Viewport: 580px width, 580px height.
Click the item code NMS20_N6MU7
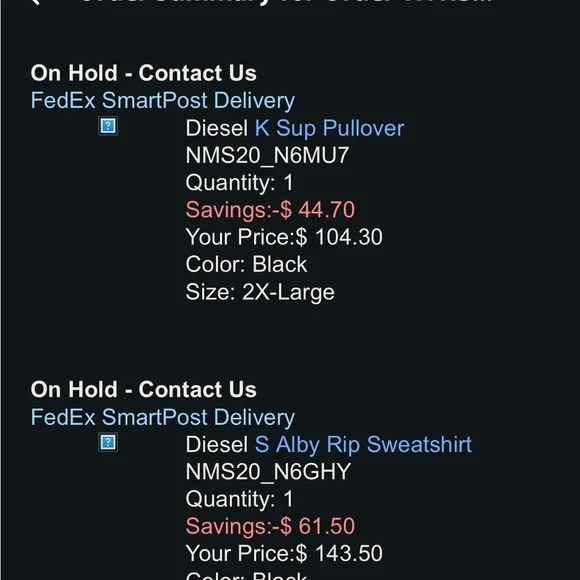click(267, 155)
